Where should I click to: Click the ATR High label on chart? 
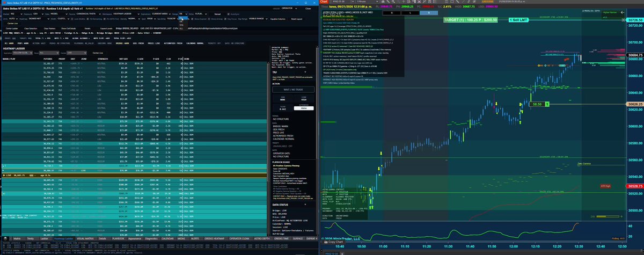click(x=605, y=186)
